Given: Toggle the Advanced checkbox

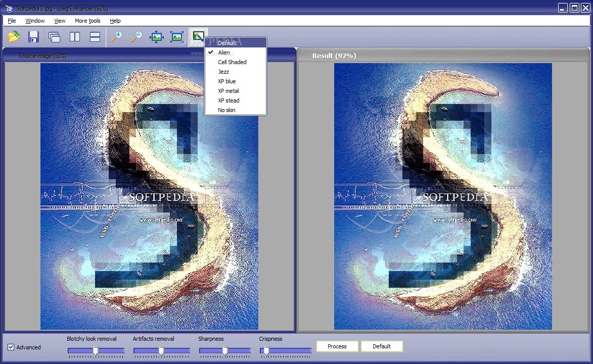Looking at the screenshot, I should pos(11,347).
